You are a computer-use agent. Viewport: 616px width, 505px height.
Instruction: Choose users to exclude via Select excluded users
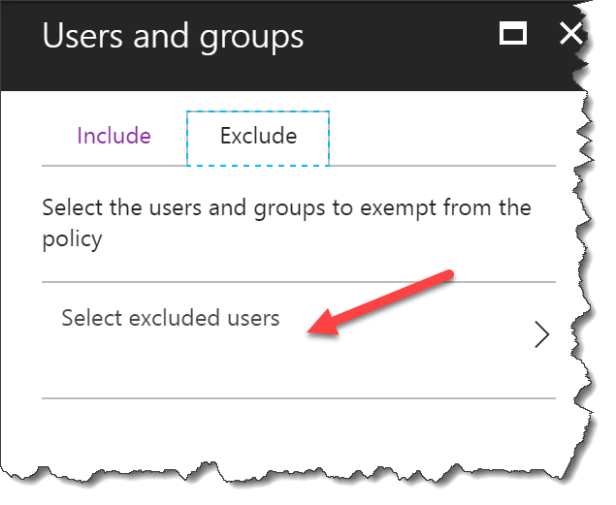pyautogui.click(x=299, y=340)
